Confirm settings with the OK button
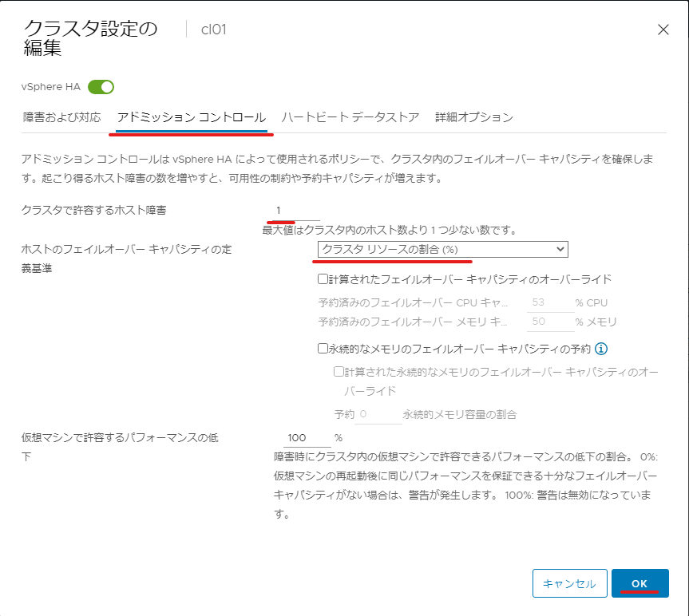 (x=640, y=583)
